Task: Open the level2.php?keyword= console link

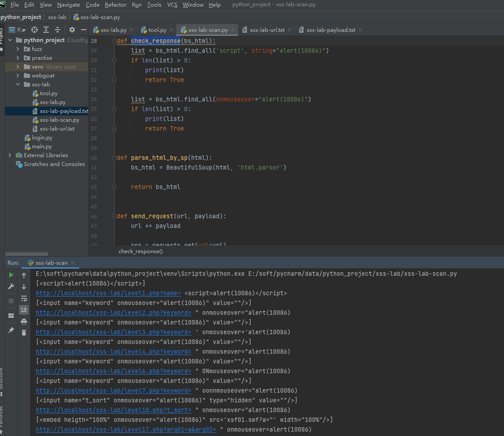Action: pos(113,313)
